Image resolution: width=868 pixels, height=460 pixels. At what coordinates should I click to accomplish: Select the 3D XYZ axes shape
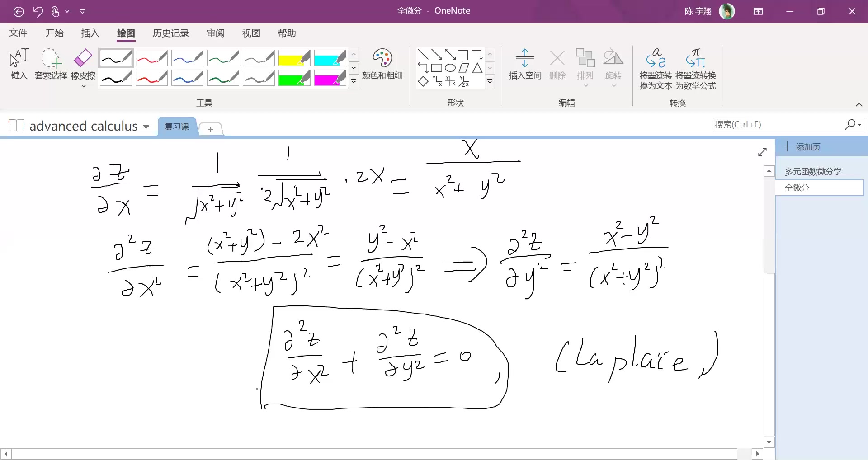tap(464, 81)
